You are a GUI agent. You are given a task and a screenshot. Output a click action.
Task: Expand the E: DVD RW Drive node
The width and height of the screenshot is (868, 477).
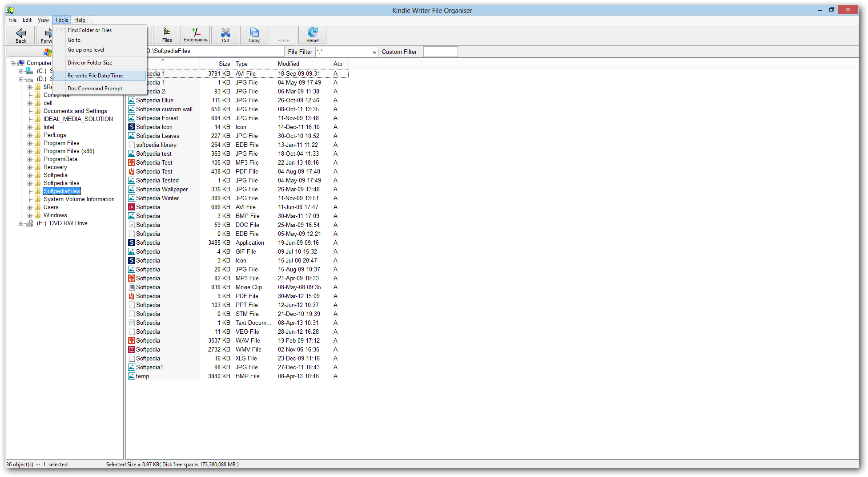click(21, 223)
